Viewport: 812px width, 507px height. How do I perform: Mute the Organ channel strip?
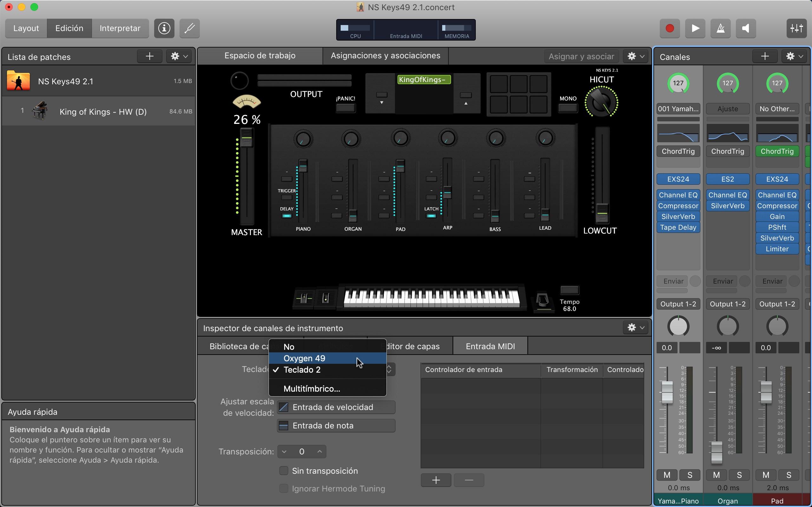717,475
